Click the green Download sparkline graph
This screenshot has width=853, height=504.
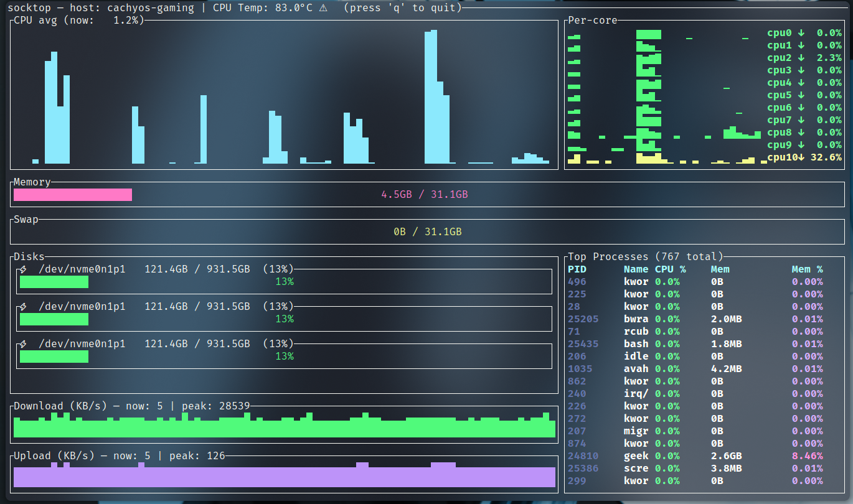pyautogui.click(x=284, y=427)
